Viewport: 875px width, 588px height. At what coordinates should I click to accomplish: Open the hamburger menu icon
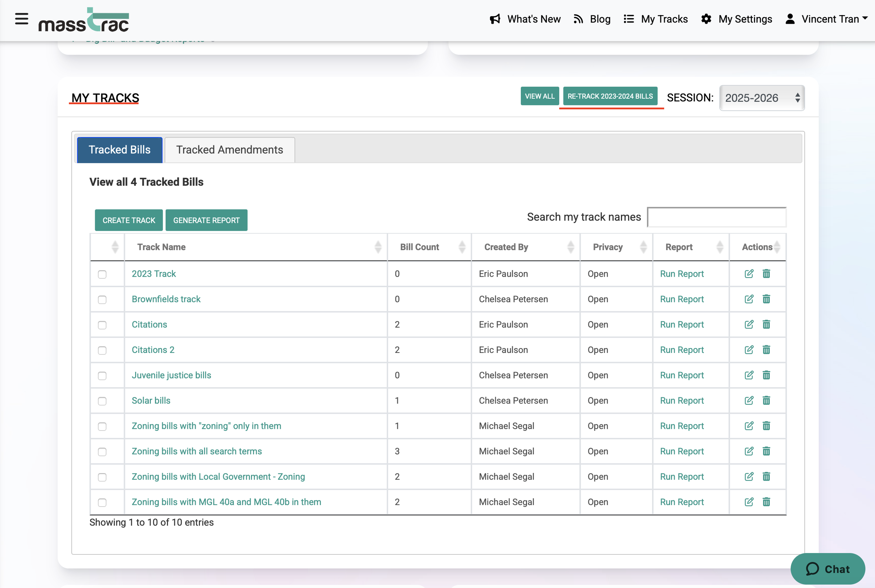pyautogui.click(x=21, y=19)
